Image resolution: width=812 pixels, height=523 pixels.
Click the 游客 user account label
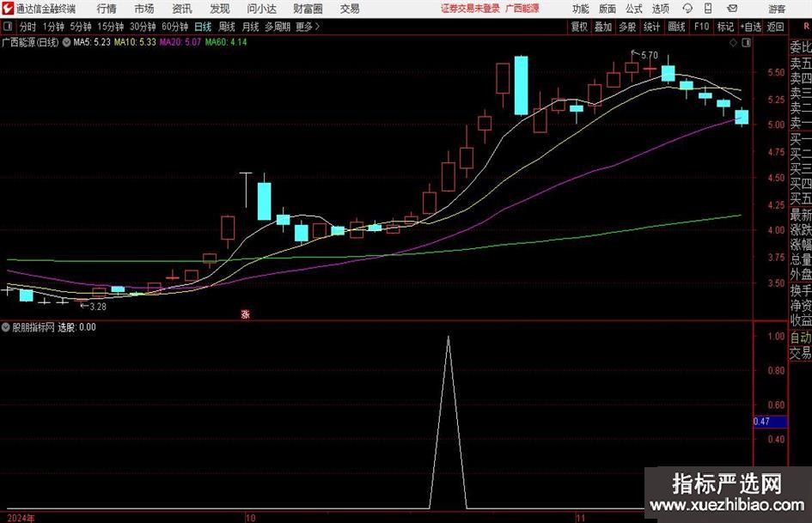(x=777, y=9)
